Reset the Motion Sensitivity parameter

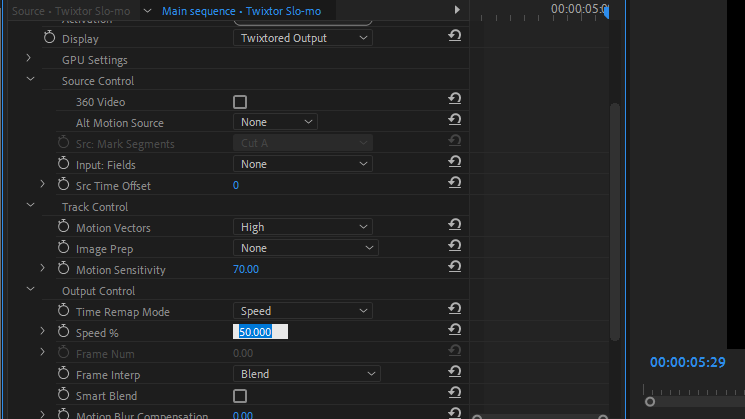[455, 267]
